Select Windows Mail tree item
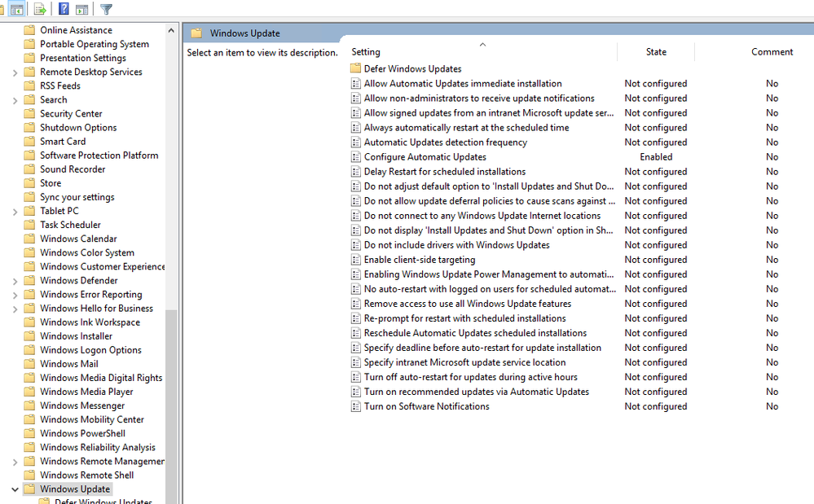The width and height of the screenshot is (814, 504). point(69,364)
